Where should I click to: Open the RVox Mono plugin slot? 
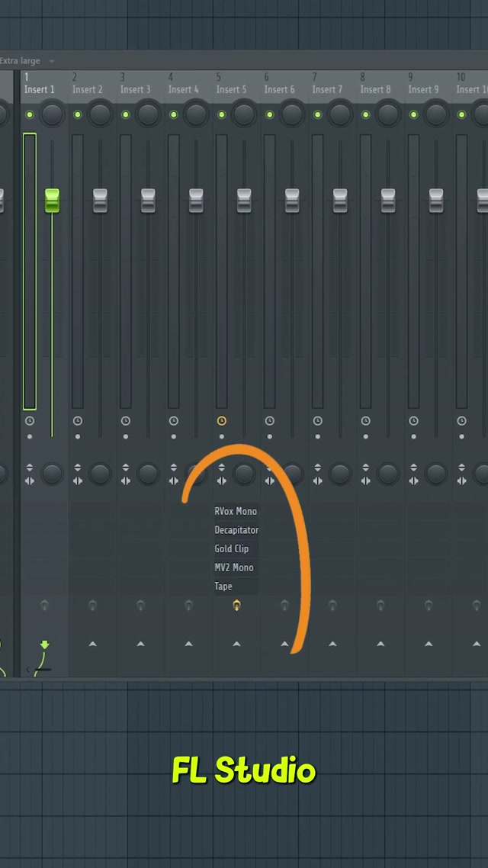click(x=235, y=512)
